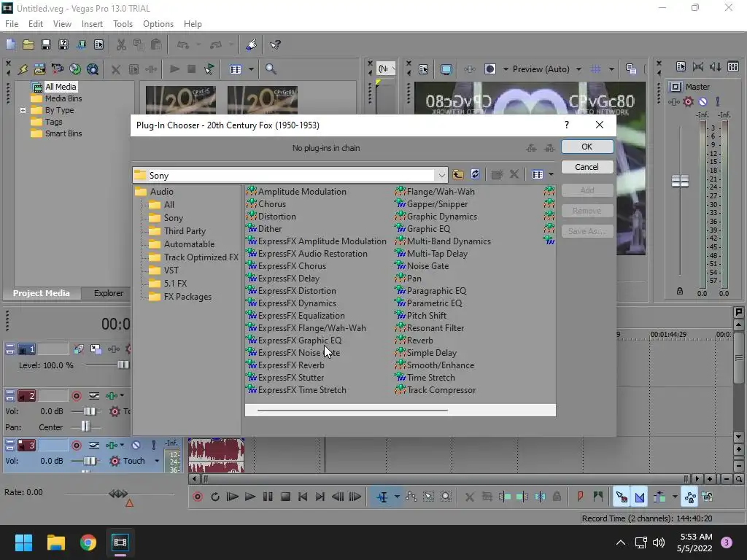Viewport: 747px width, 560px height.
Task: Click the Cut scissors icon in toolbar
Action: coord(121,44)
